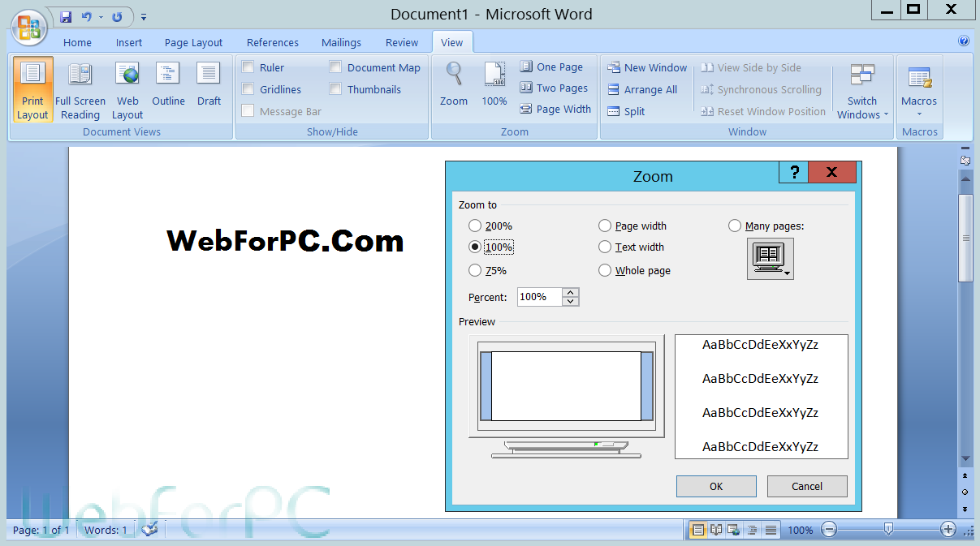Screen dimensions: 980x546
Task: Enable the Ruler checkbox
Action: pyautogui.click(x=248, y=67)
